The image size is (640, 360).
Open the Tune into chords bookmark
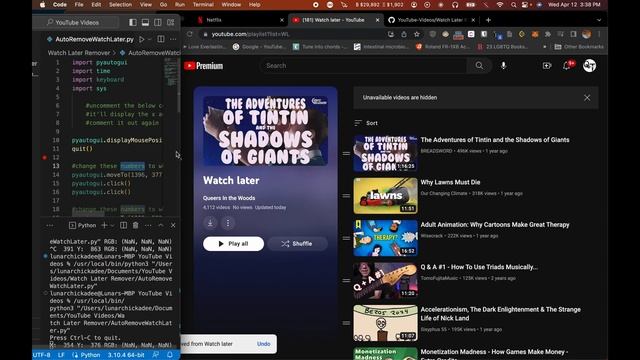[x=319, y=47]
